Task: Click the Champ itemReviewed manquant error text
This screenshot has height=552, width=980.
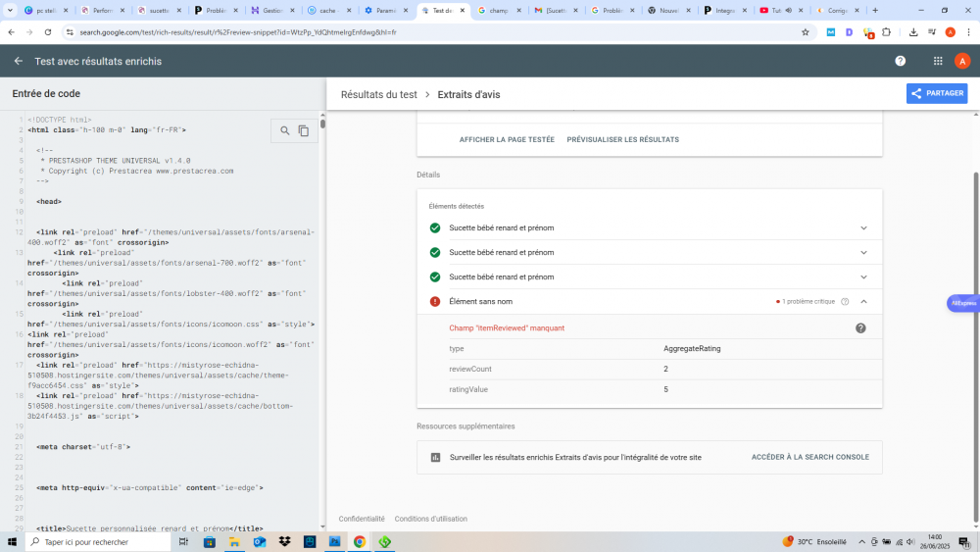Action: pyautogui.click(x=507, y=328)
